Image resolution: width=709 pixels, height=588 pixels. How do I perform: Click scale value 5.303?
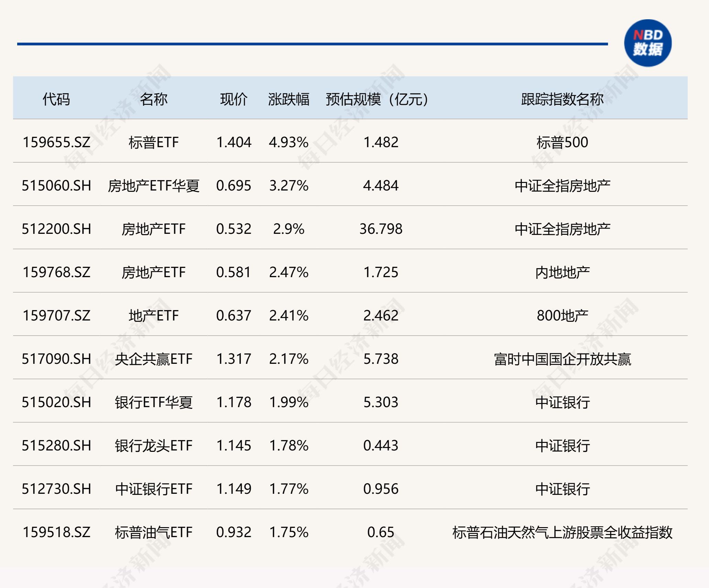[381, 402]
